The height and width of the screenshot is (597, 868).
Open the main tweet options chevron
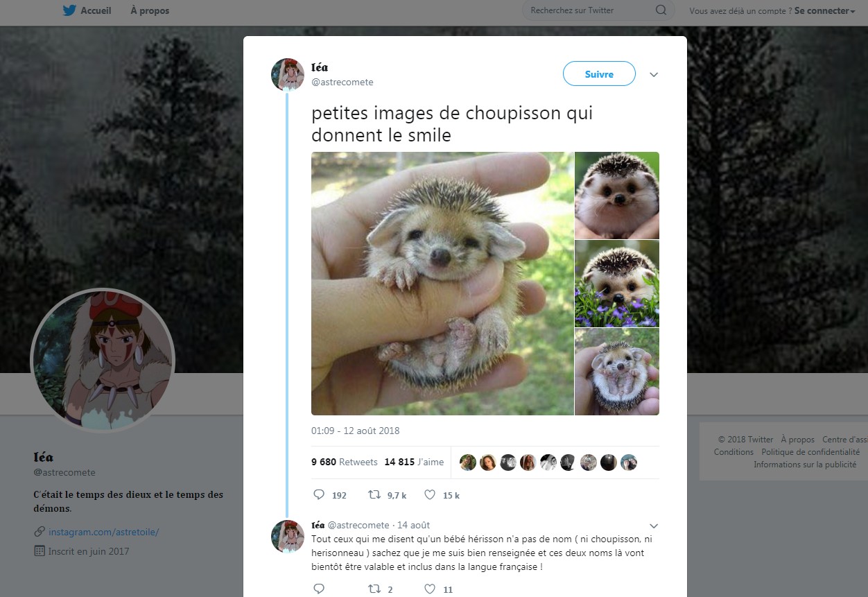[653, 74]
